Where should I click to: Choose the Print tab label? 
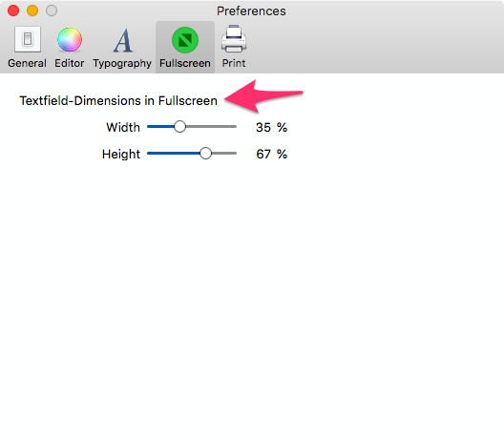[x=234, y=63]
